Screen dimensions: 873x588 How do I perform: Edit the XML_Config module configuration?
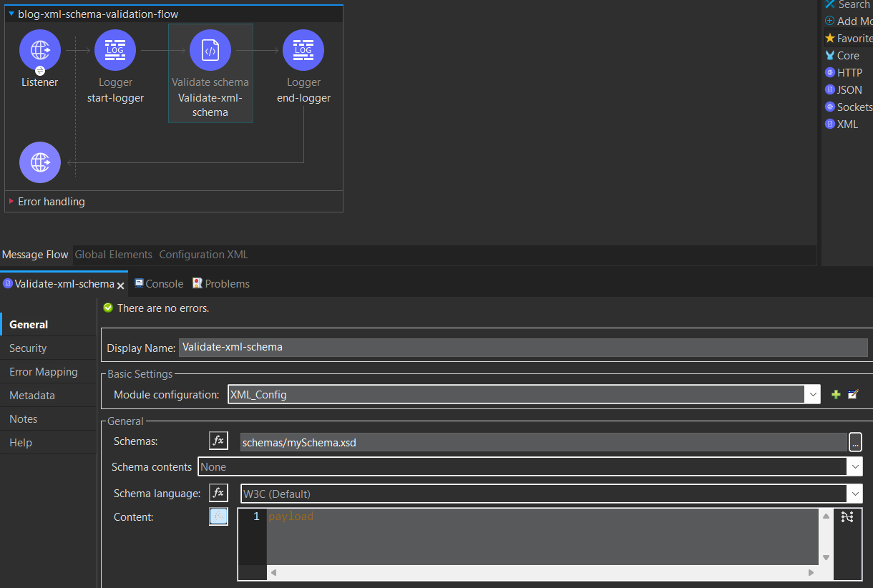(x=852, y=394)
